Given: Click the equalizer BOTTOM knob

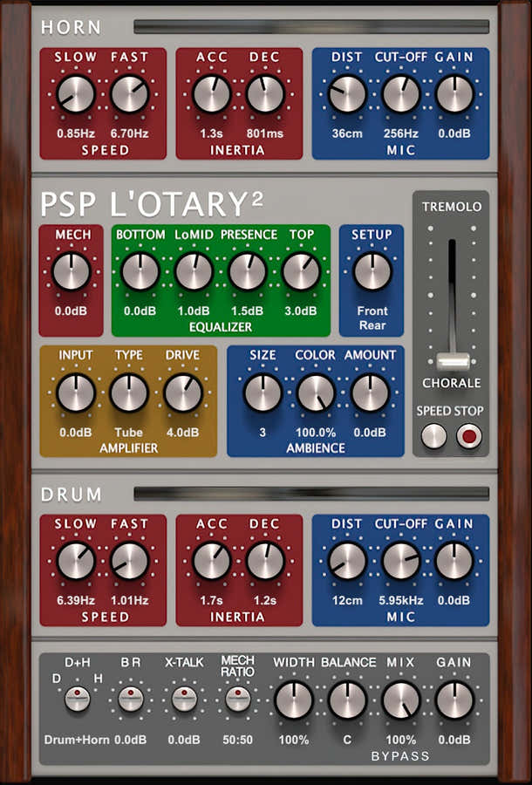Looking at the screenshot, I should 140,271.
